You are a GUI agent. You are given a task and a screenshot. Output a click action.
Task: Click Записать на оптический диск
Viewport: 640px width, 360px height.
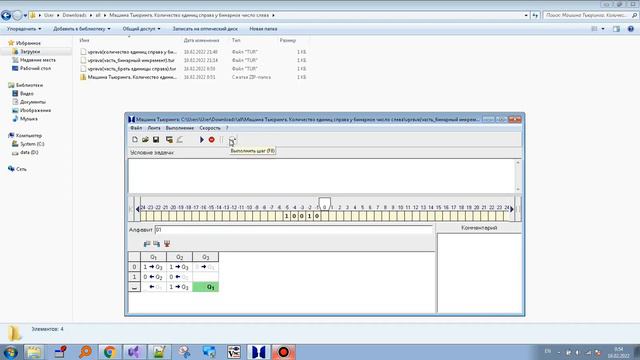(205, 29)
